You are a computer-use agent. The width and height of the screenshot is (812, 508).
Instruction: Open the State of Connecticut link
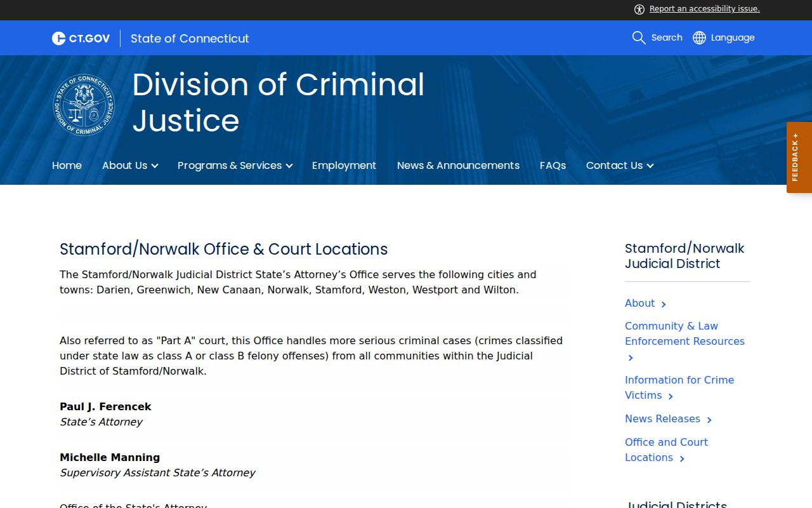click(x=190, y=38)
